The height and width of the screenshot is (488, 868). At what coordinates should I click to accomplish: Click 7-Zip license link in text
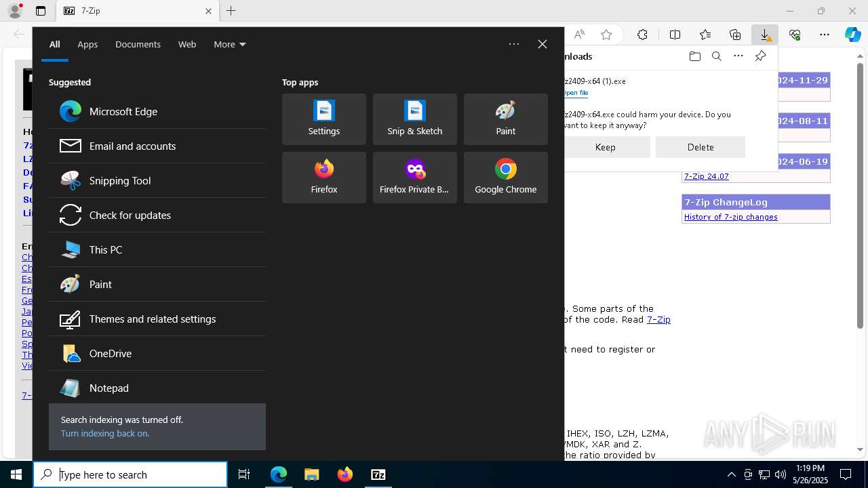point(658,319)
